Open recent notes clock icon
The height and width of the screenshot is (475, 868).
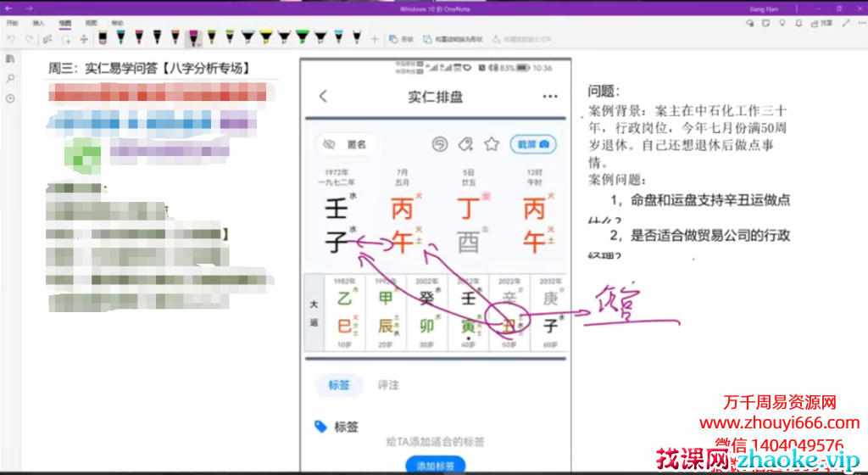(x=10, y=98)
